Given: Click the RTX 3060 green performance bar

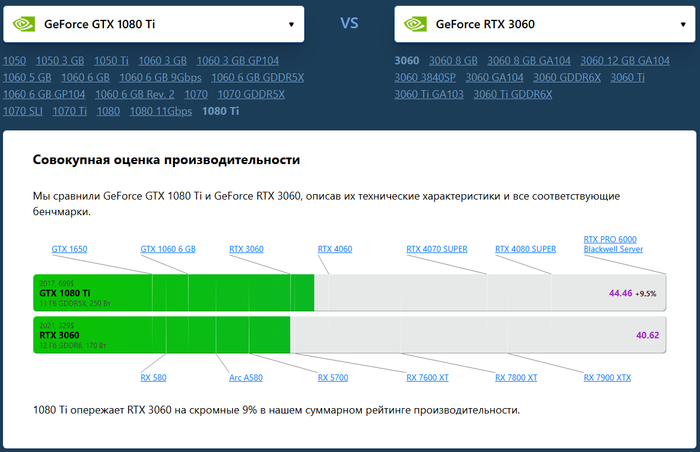Looking at the screenshot, I should point(162,335).
